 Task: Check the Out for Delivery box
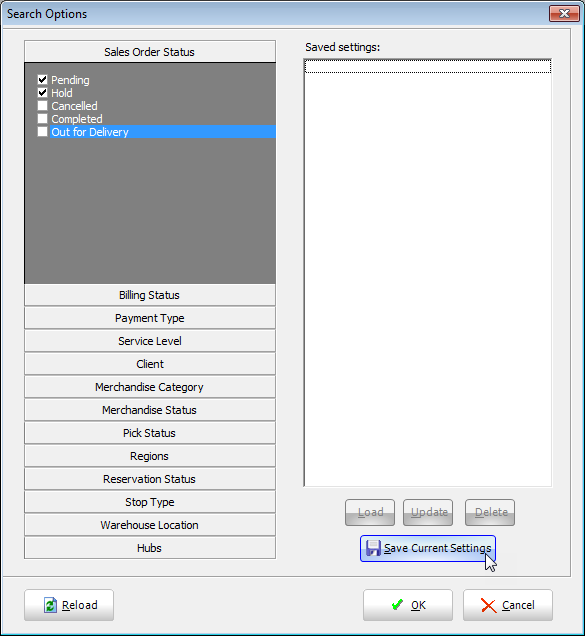click(x=43, y=131)
